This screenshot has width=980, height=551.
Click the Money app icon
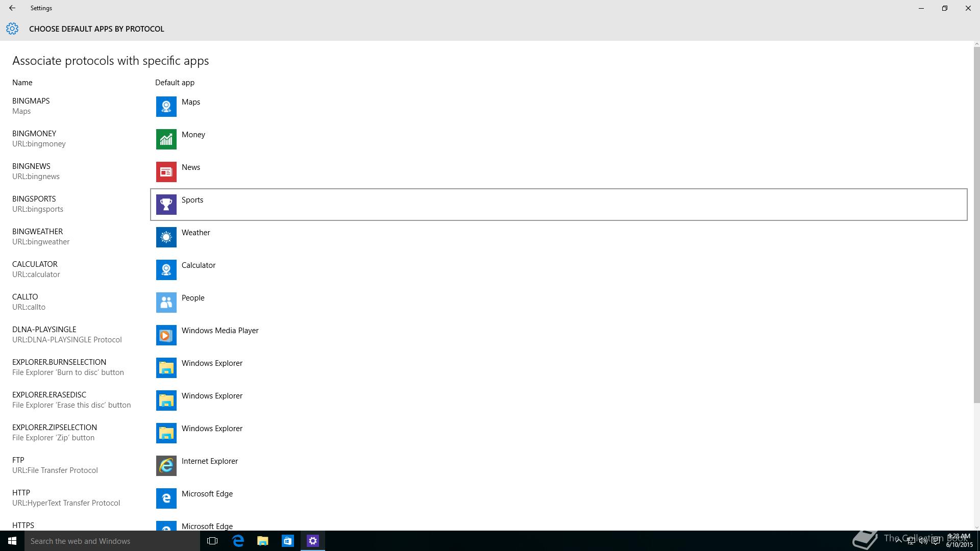coord(166,139)
